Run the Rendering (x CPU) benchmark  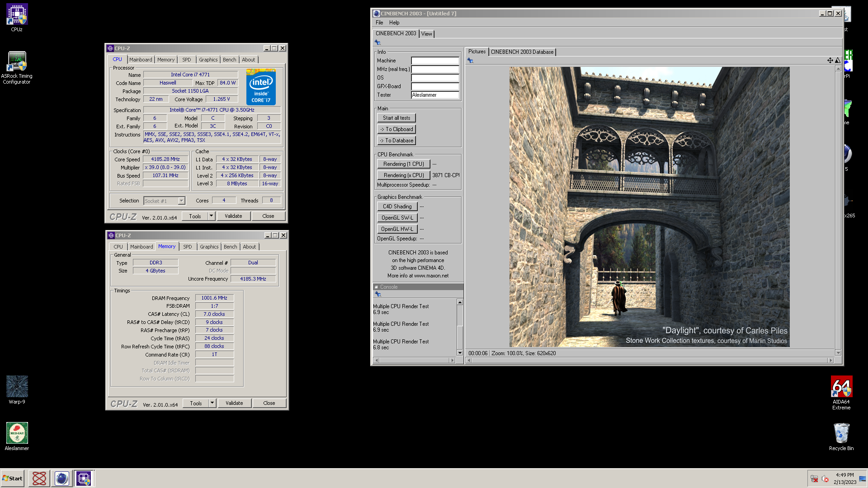[403, 175]
